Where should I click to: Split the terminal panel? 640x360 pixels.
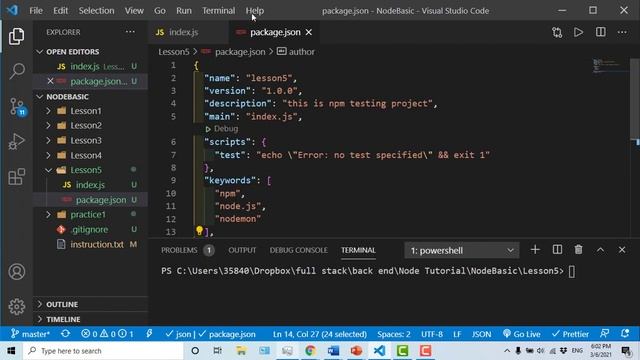tap(557, 250)
